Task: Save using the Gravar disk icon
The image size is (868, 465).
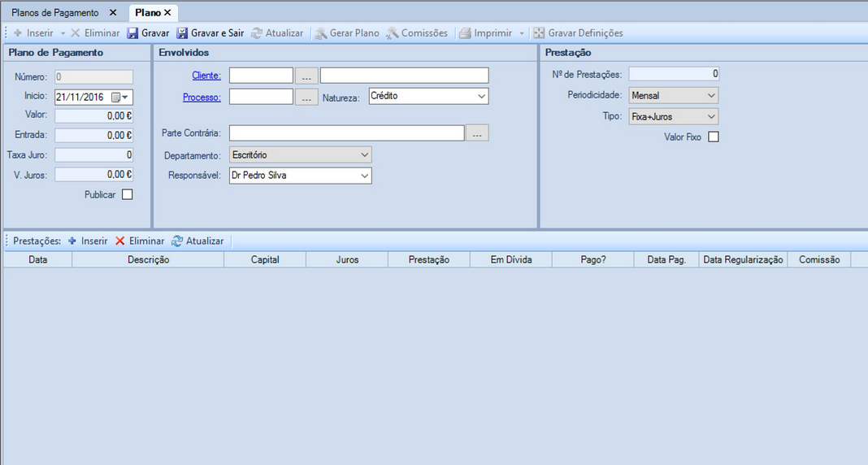Action: [x=132, y=33]
